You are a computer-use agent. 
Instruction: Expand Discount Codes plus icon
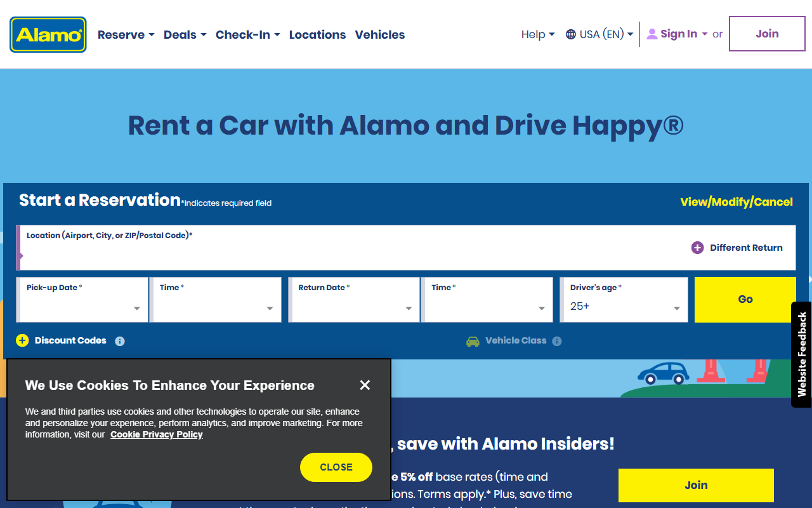(x=22, y=340)
